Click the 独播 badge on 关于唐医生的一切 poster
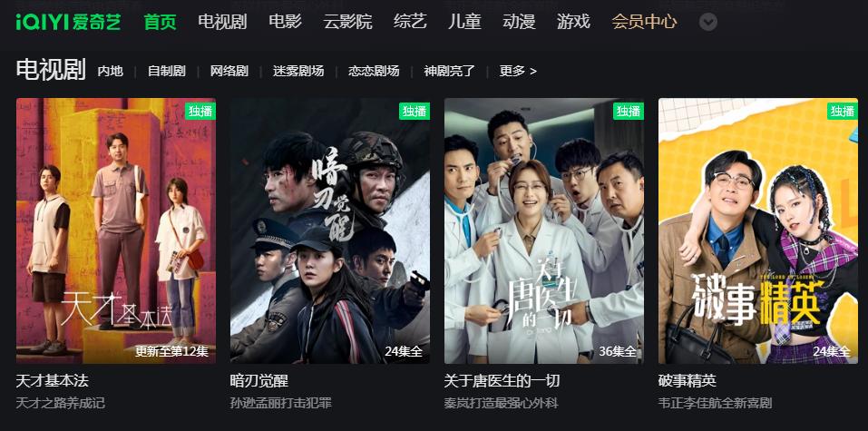 629,111
